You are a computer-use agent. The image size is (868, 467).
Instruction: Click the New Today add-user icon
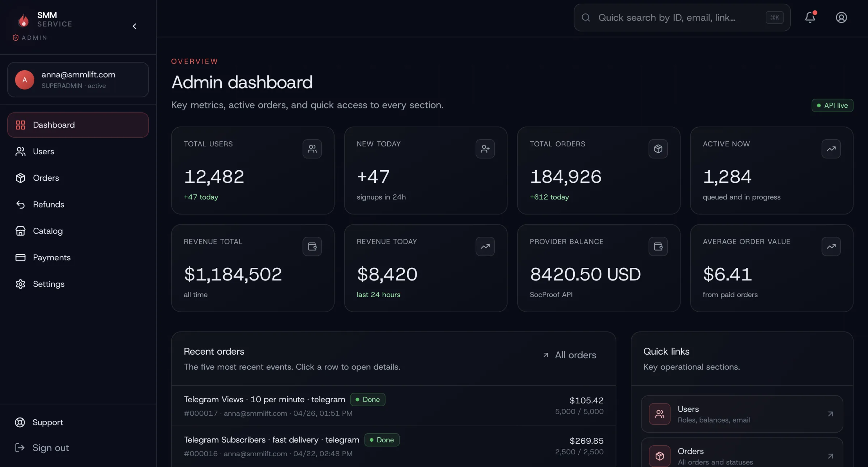coord(485,149)
